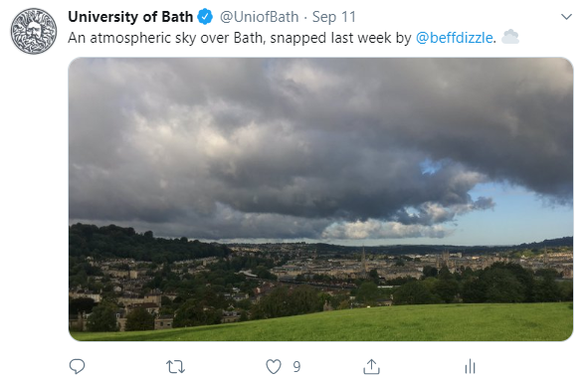Screen dimensions: 588x382
Task: Visit the @beffdizzle mention link
Action: (x=454, y=38)
